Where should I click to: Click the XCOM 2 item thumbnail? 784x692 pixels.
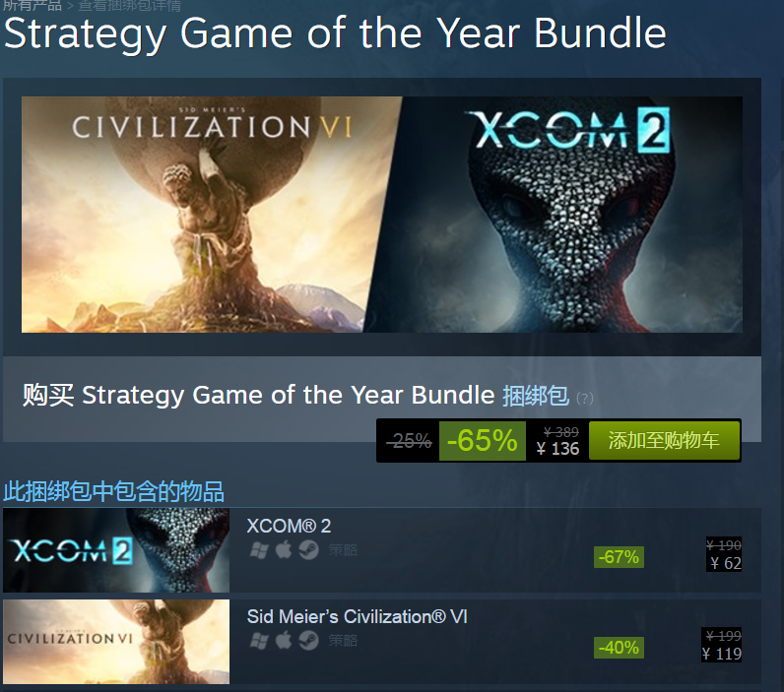click(116, 550)
